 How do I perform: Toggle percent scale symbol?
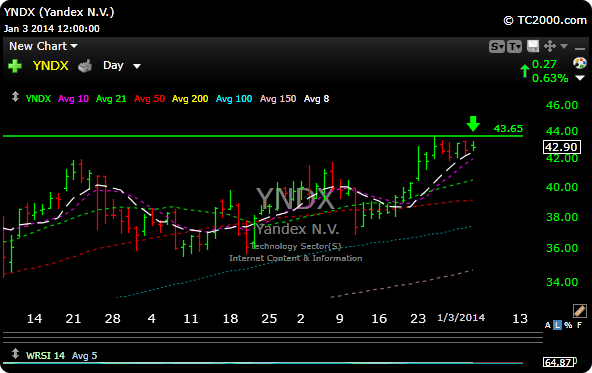(x=568, y=325)
